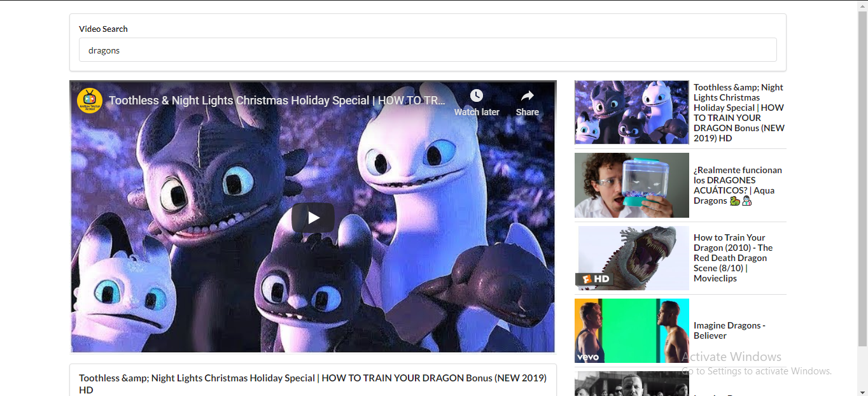Select the Toothless Night Lights thumbnail in sidebar

coord(631,113)
